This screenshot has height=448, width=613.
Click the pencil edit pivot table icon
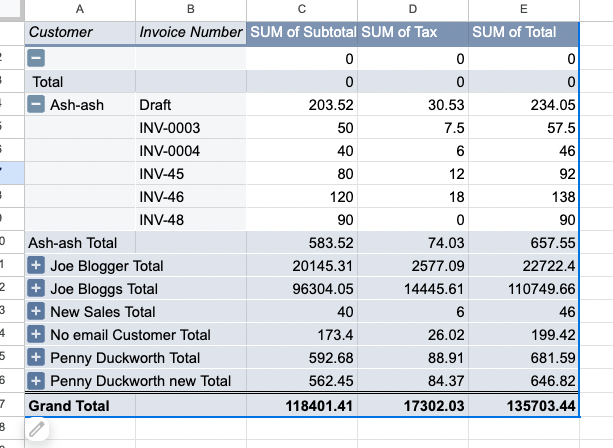[x=37, y=430]
